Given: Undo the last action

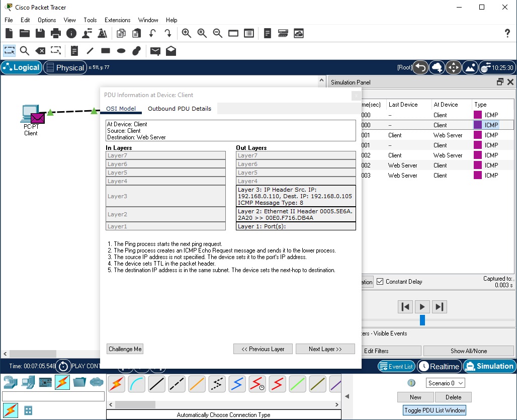Looking at the screenshot, I should (x=152, y=33).
